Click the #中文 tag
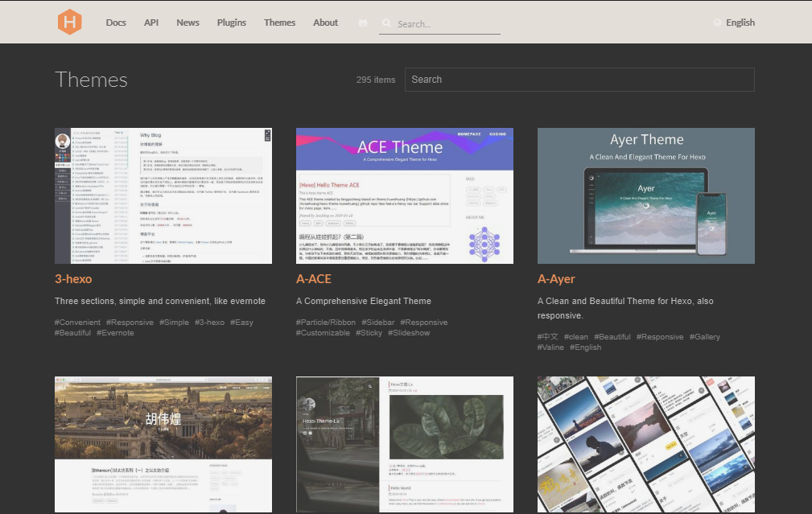The width and height of the screenshot is (812, 514). [548, 336]
